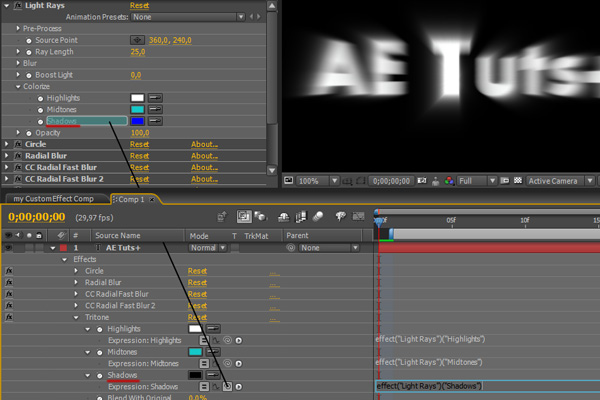Open the Light Rays Shadows blue swatch
600x400 pixels.
click(137, 121)
